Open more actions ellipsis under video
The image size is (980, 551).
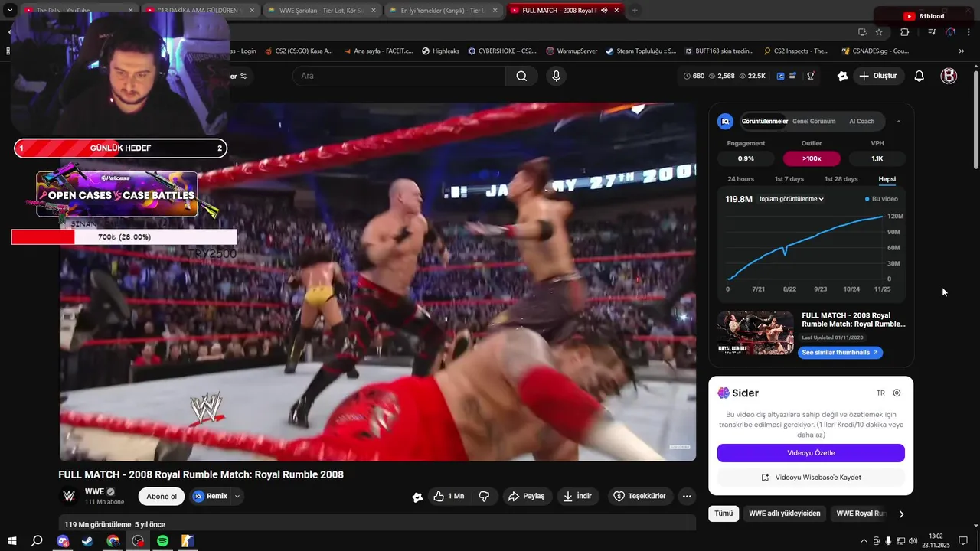click(x=687, y=496)
